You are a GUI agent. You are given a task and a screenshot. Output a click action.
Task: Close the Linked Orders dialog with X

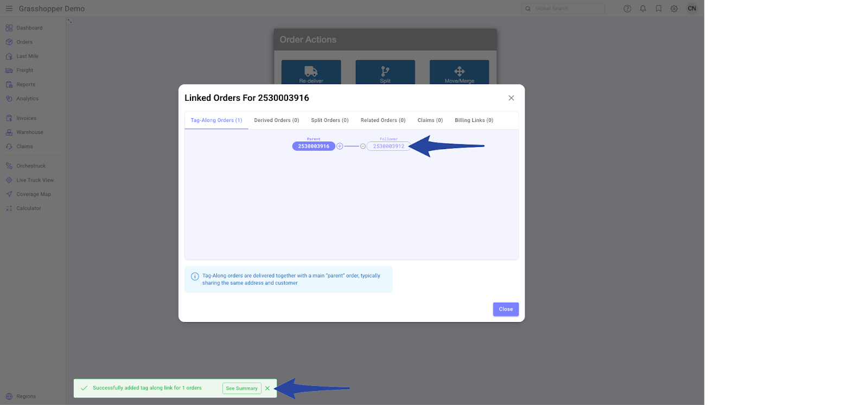pos(511,98)
